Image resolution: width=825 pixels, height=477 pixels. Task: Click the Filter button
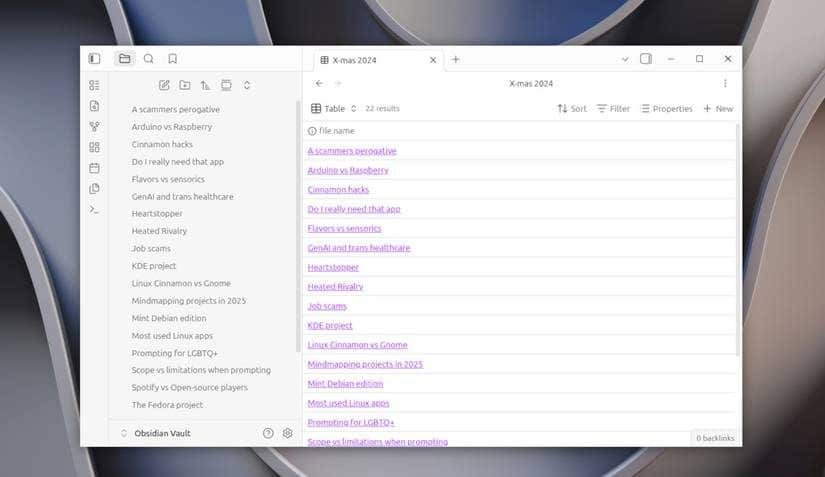613,108
